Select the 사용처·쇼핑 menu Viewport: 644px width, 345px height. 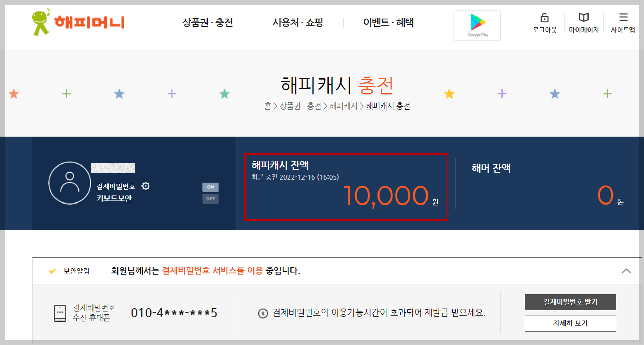pos(297,22)
